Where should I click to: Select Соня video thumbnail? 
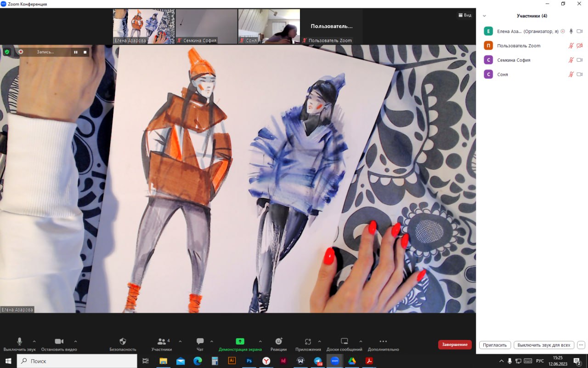click(269, 26)
